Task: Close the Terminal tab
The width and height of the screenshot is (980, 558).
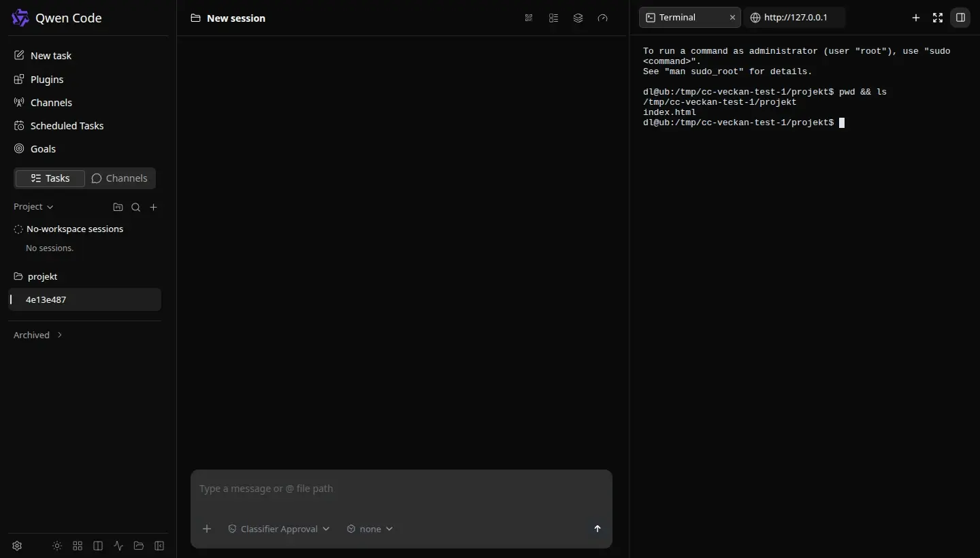Action: (x=732, y=18)
